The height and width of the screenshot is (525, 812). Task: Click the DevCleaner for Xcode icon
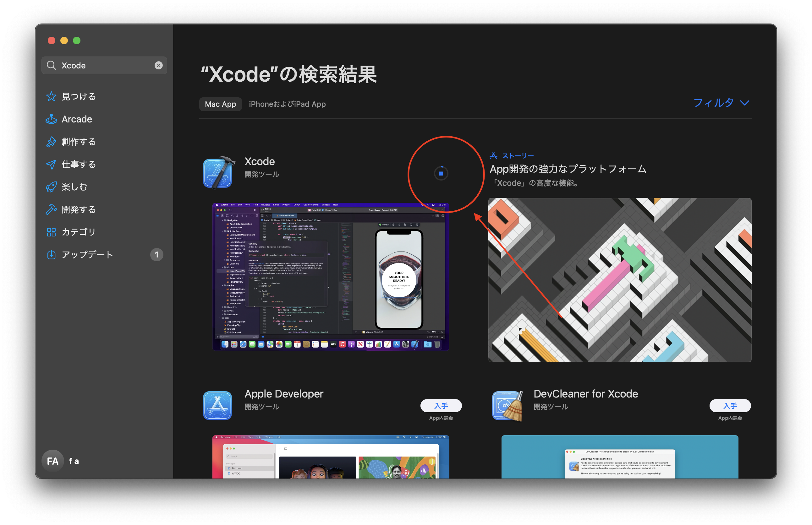pyautogui.click(x=507, y=406)
